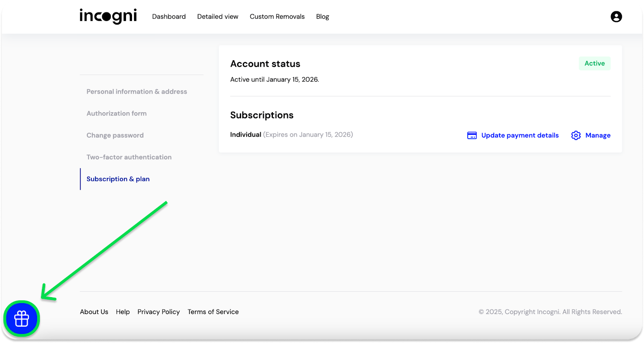Open the Blog link in header

pos(322,16)
